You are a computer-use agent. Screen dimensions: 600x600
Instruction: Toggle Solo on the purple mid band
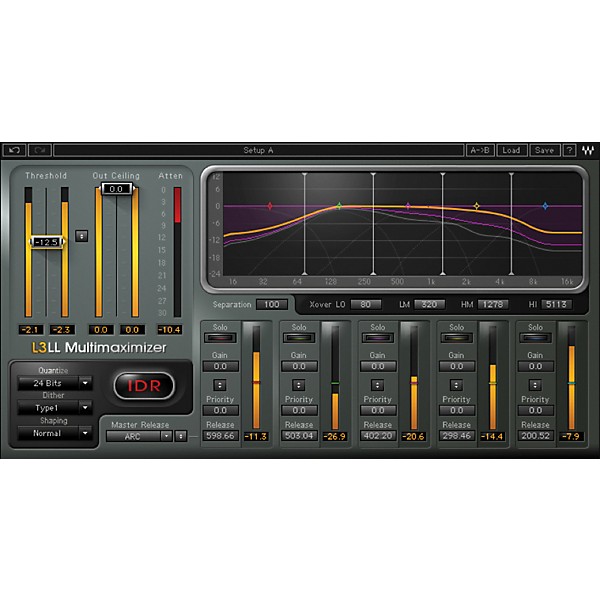tap(378, 338)
